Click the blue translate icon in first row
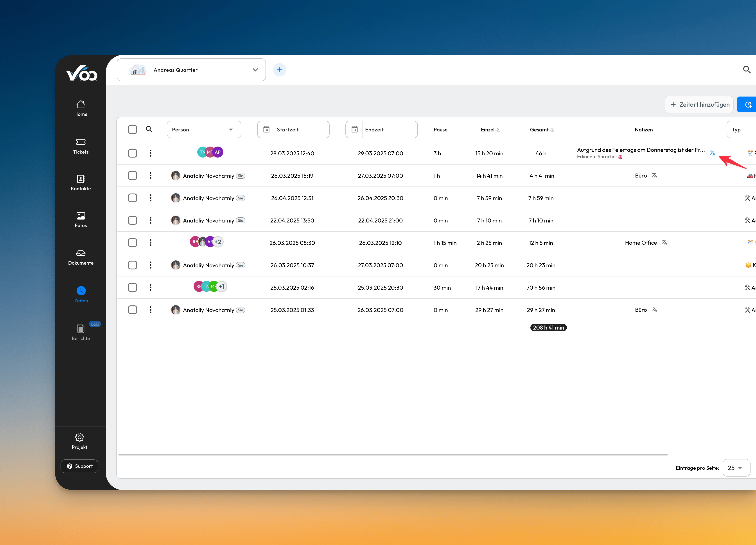The image size is (756, 545). click(712, 153)
